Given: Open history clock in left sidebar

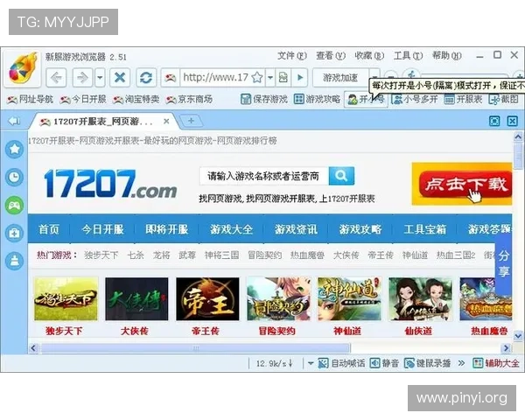Looking at the screenshot, I should pos(14,177).
